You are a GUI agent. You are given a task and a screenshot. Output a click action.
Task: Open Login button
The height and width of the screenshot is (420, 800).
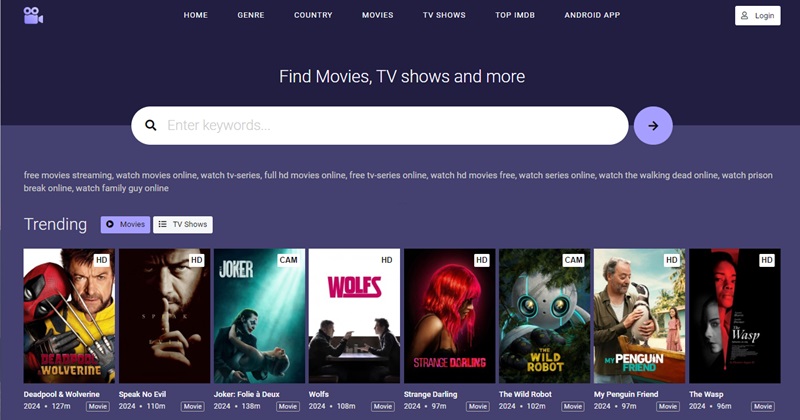click(x=758, y=16)
